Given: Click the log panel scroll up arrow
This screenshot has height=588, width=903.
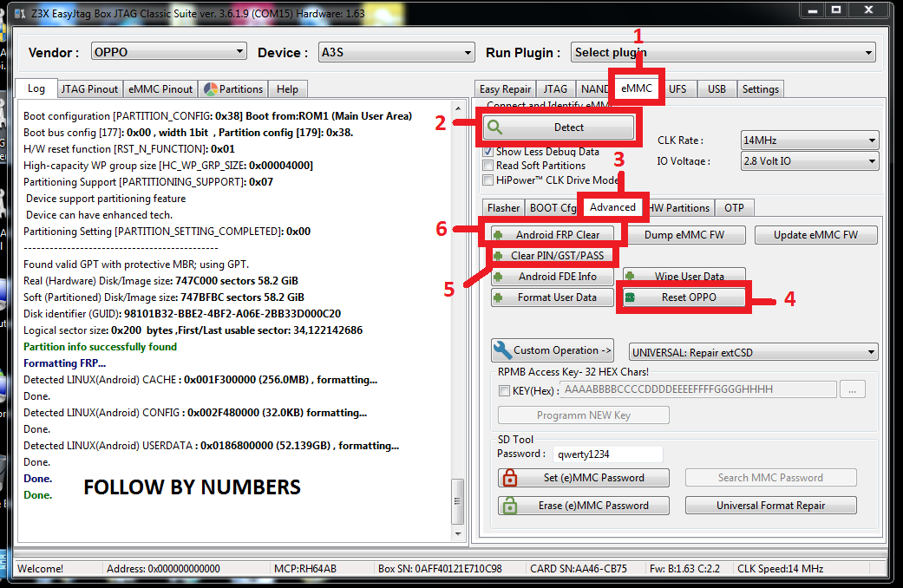Looking at the screenshot, I should [x=458, y=108].
